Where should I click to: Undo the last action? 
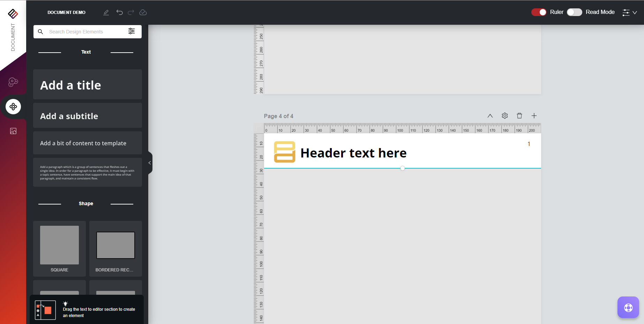(119, 13)
